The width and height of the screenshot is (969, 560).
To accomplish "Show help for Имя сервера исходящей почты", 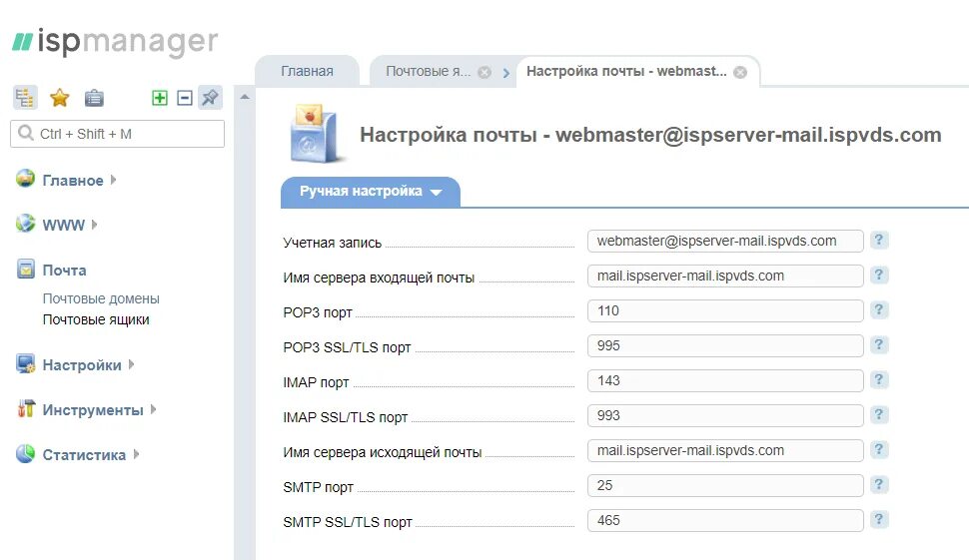I will [879, 449].
